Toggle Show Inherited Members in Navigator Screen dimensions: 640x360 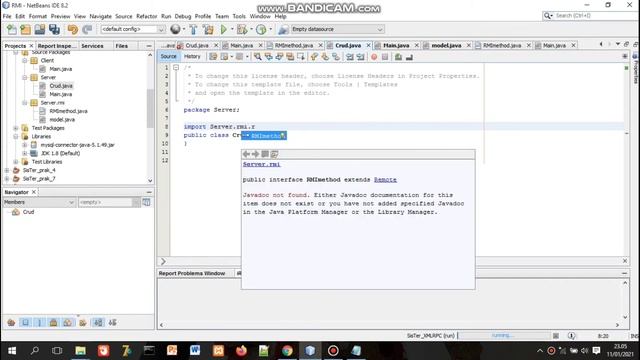(11, 322)
